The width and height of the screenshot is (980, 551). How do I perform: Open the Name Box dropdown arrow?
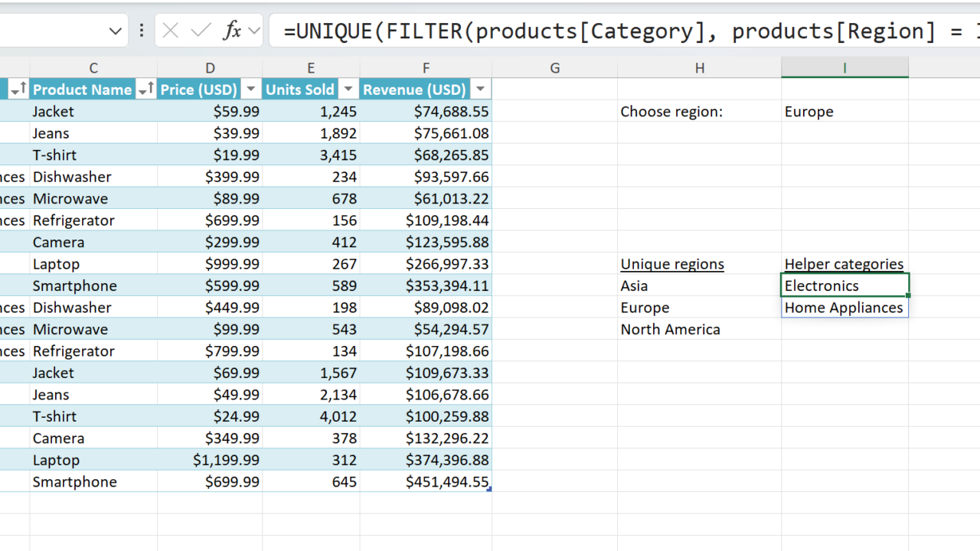pos(116,31)
